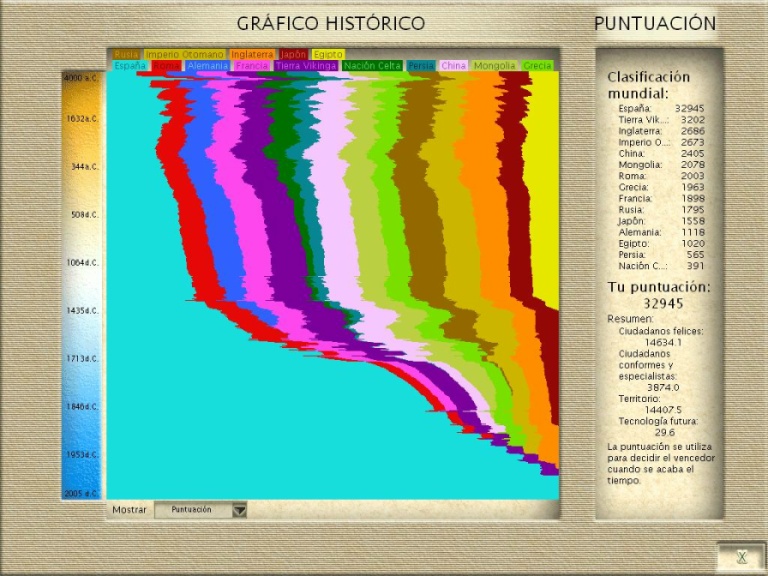Click the Roma red legend label
Screen dimensions: 768x576
tap(166, 66)
